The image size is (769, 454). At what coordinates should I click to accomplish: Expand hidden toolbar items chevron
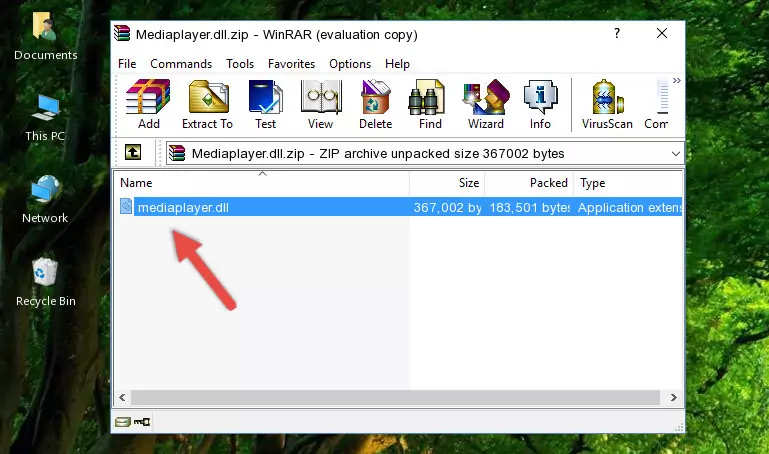point(677,80)
